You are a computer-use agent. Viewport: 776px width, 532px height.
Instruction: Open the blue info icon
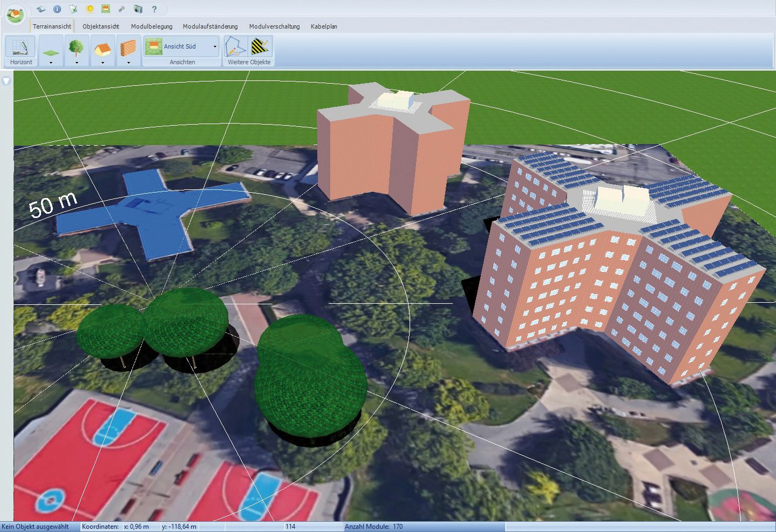point(57,9)
